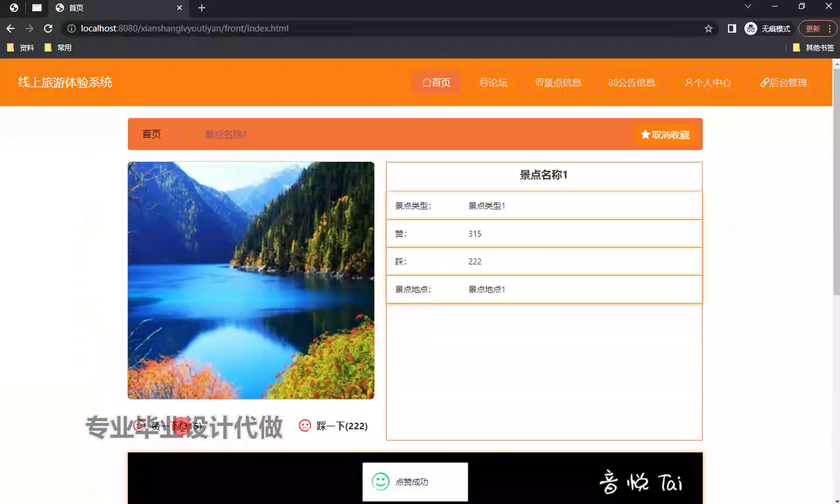Image resolution: width=840 pixels, height=504 pixels.
Task: Open a new browser tab
Action: (202, 8)
